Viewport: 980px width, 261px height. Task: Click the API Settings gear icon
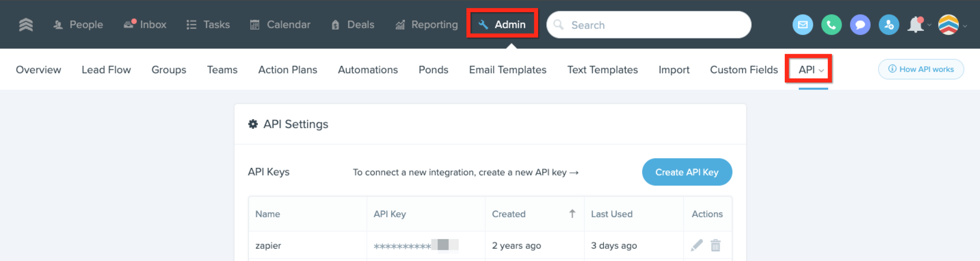click(253, 124)
